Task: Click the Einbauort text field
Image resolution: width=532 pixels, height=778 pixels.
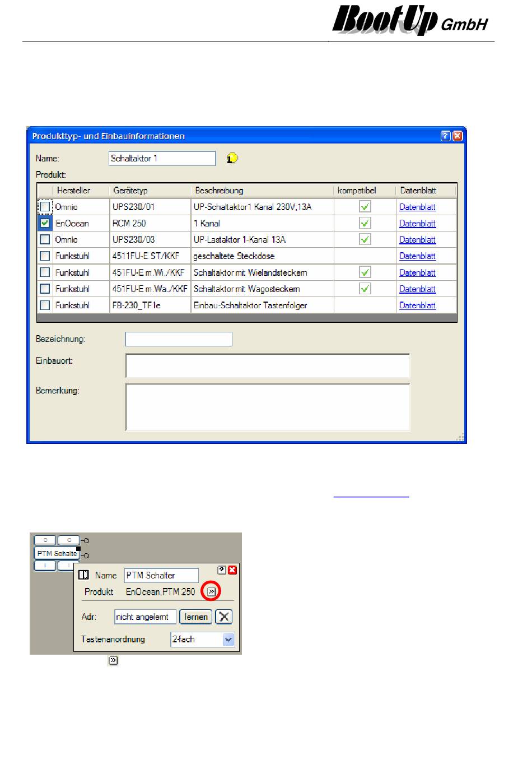Action: (268, 365)
